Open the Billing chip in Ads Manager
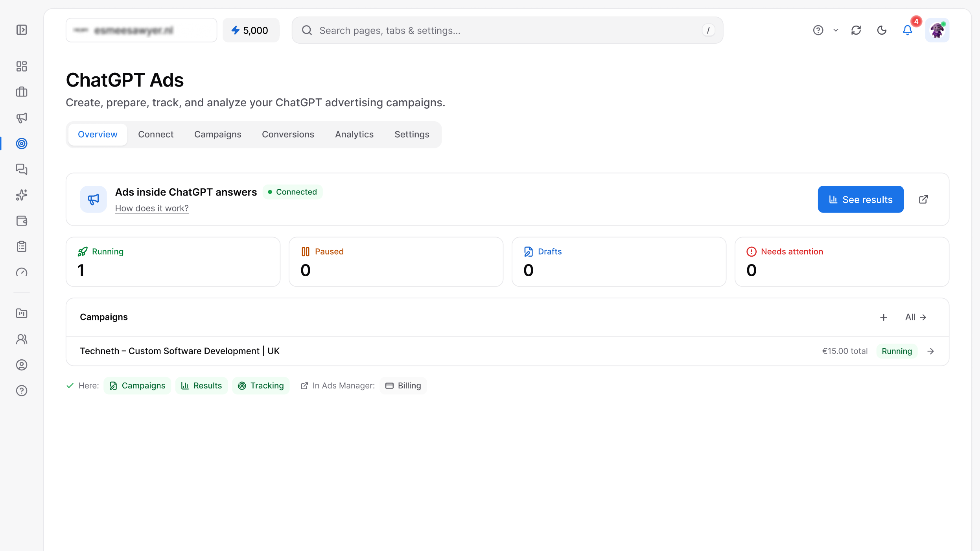The height and width of the screenshot is (551, 980). (x=403, y=386)
